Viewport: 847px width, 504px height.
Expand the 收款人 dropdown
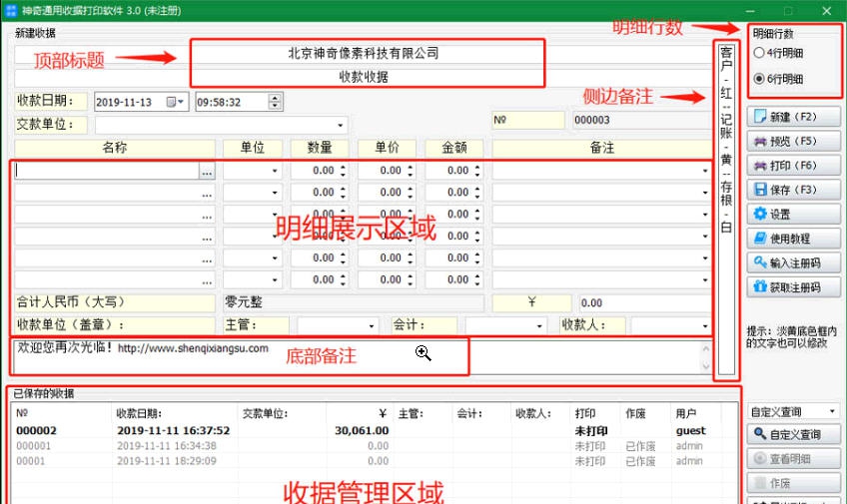tap(705, 326)
